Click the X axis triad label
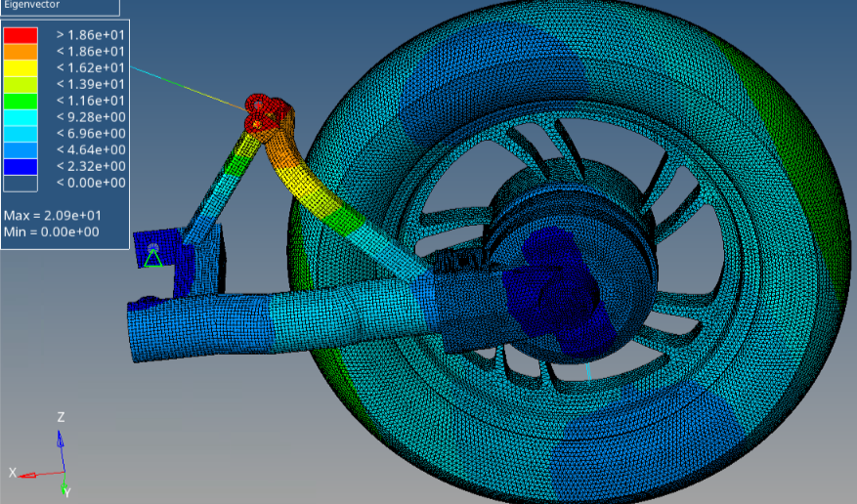Screen dimensions: 857x504 [13, 473]
